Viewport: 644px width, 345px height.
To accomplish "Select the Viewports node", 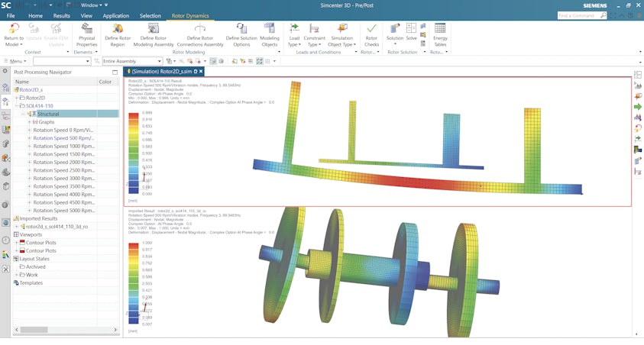I will pyautogui.click(x=31, y=234).
